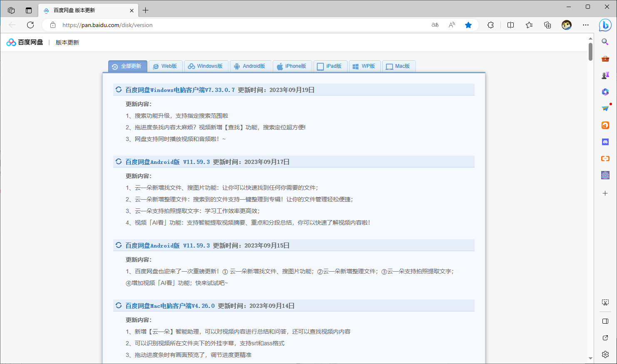Open the sidebar Games chess icon

tap(605, 75)
